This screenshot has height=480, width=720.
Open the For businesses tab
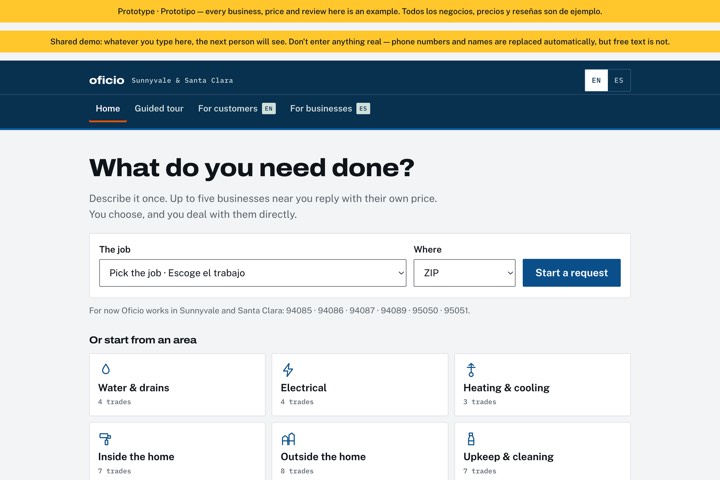pyautogui.click(x=330, y=109)
